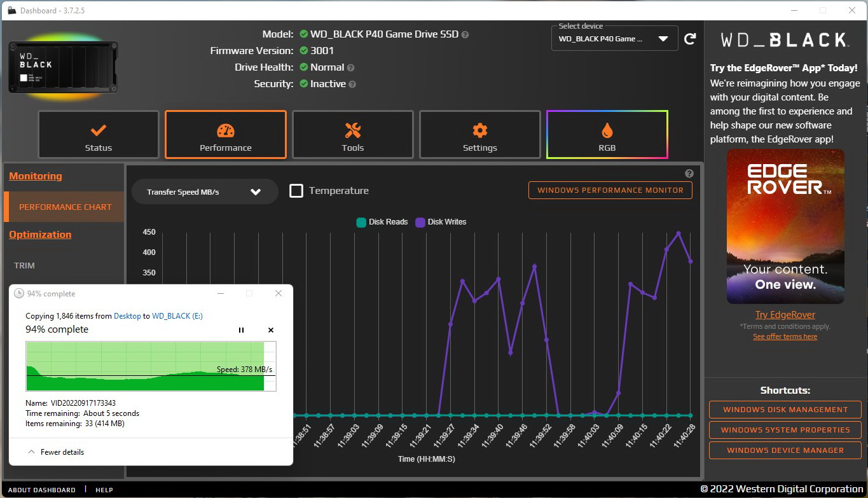The image size is (868, 498).
Task: Toggle Disk Reads series in legend
Action: point(382,222)
